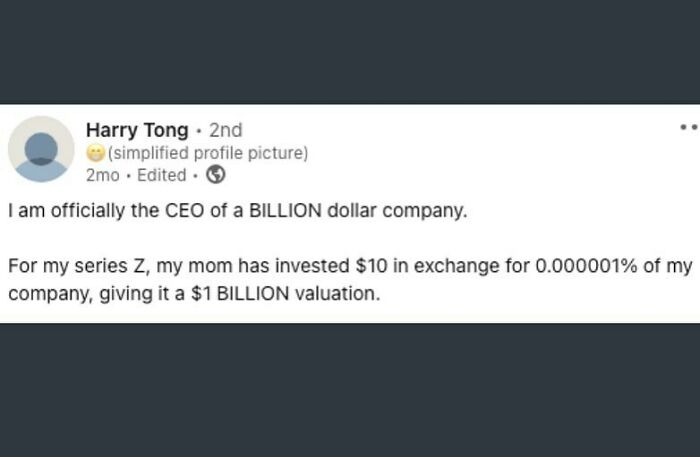Viewport: 700px width, 457px height.
Task: Click Harry Tong's profile avatar
Action: tap(41, 149)
